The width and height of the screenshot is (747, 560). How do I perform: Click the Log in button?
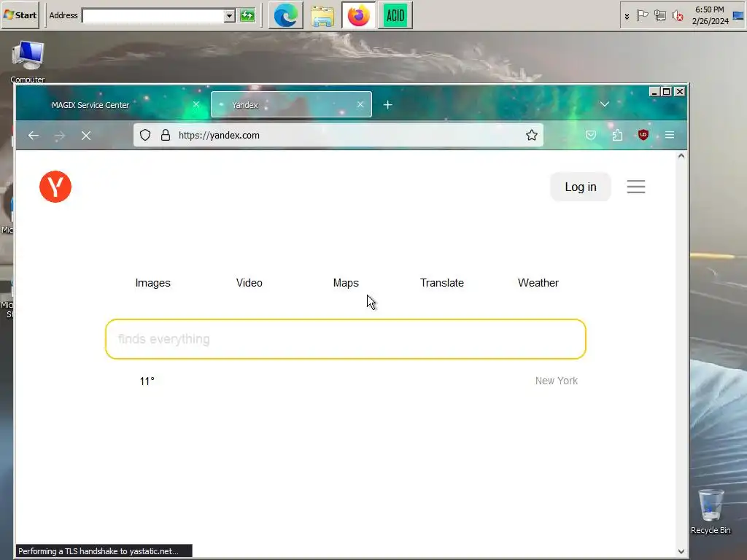pyautogui.click(x=580, y=187)
